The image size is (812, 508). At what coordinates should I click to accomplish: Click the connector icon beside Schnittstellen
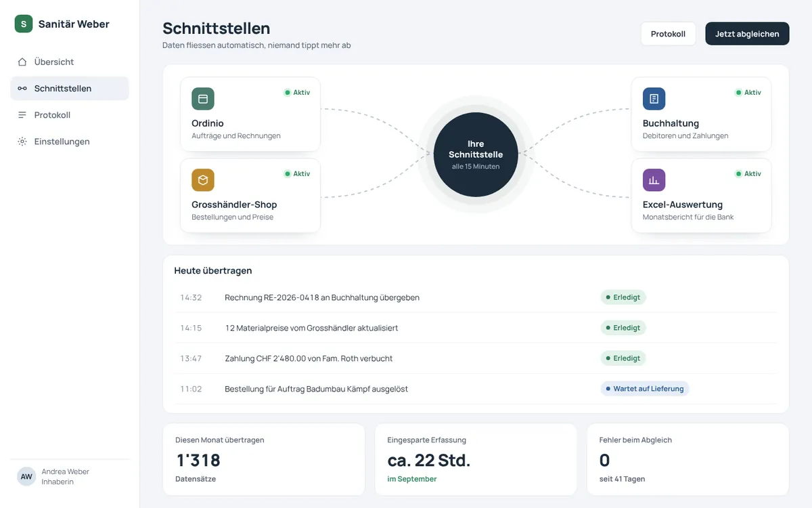[22, 88]
